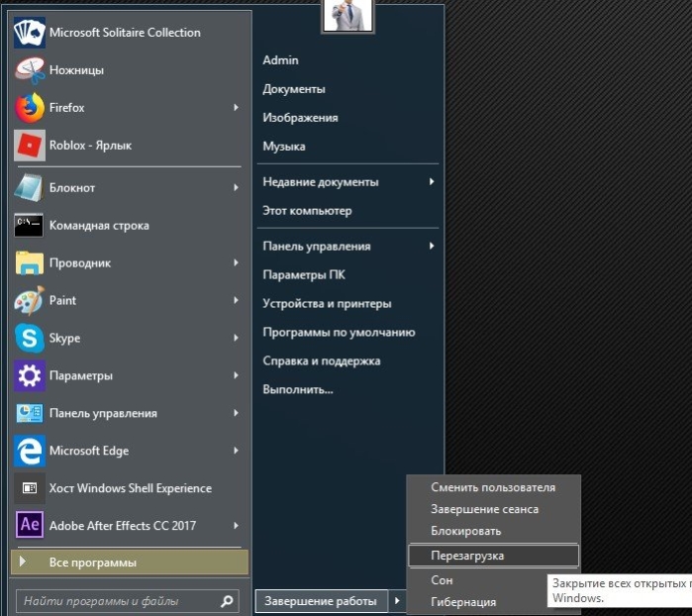
Task: Open the shutdown options arrow button
Action: click(x=397, y=600)
